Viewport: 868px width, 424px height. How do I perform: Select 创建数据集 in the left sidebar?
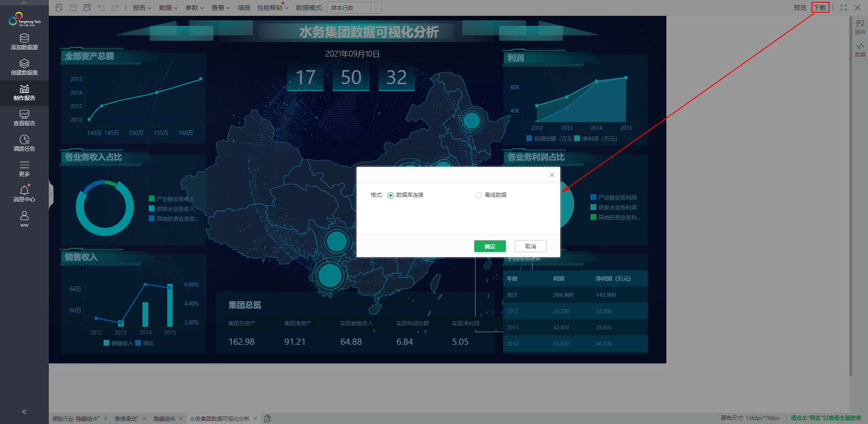click(24, 67)
